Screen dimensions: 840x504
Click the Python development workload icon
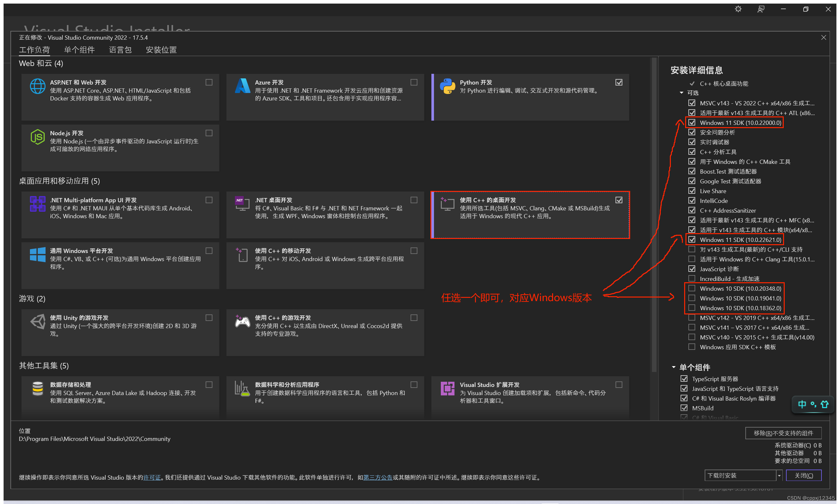click(x=447, y=86)
